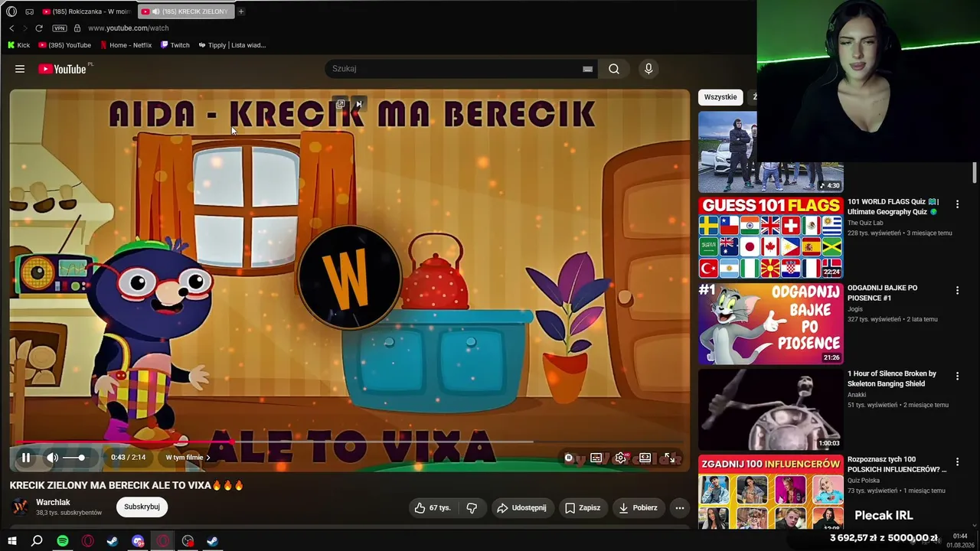Open the 1 Hour of Silence video thumbnail
Screen dimensions: 980x551
click(770, 409)
